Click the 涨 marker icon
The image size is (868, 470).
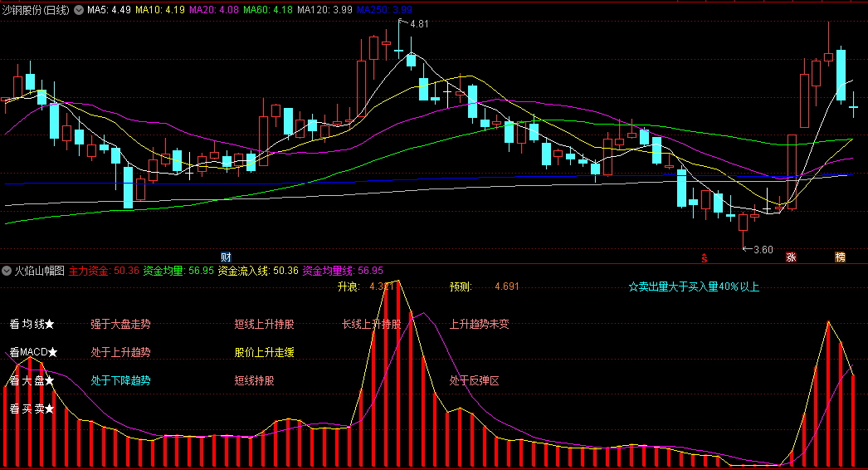point(791,257)
